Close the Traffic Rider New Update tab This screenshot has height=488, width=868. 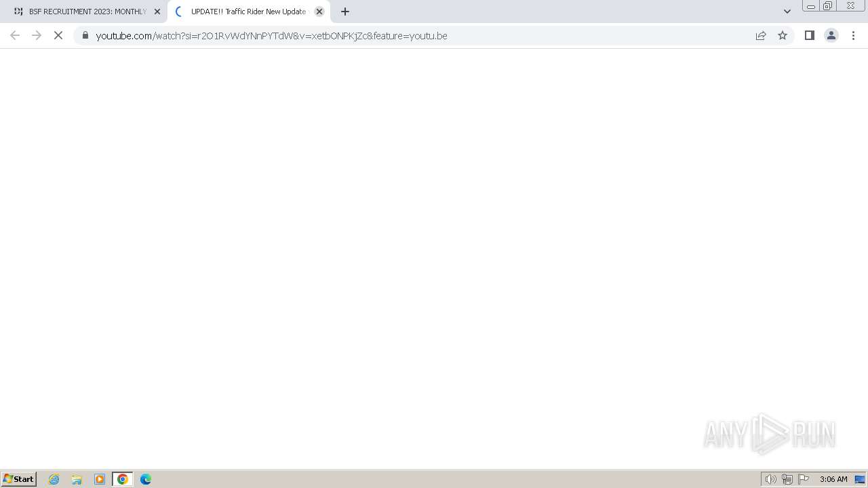pyautogui.click(x=319, y=12)
